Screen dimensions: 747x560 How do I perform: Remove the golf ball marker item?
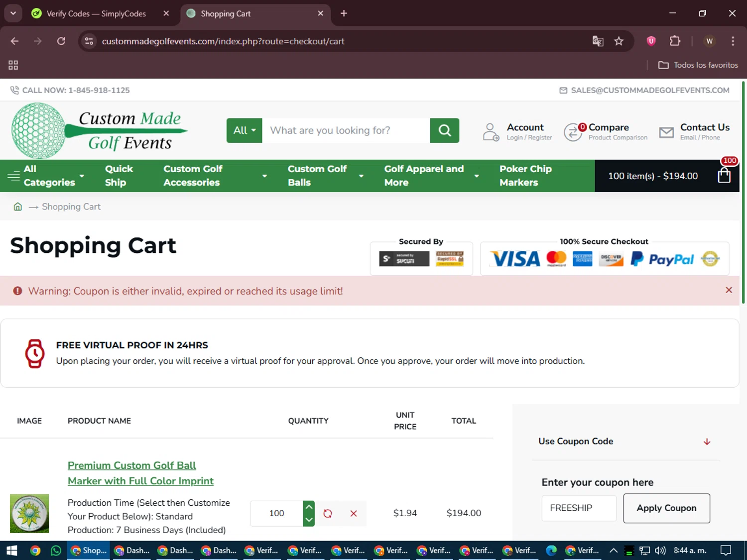tap(354, 513)
